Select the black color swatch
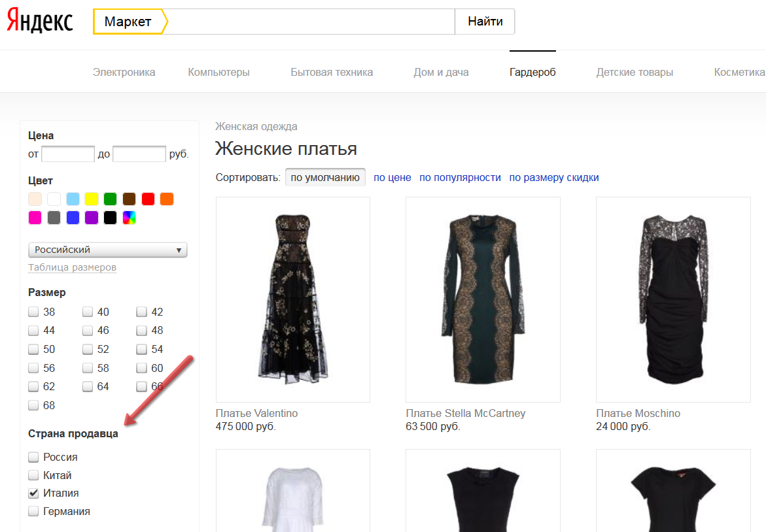The image size is (766, 532). pyautogui.click(x=111, y=218)
